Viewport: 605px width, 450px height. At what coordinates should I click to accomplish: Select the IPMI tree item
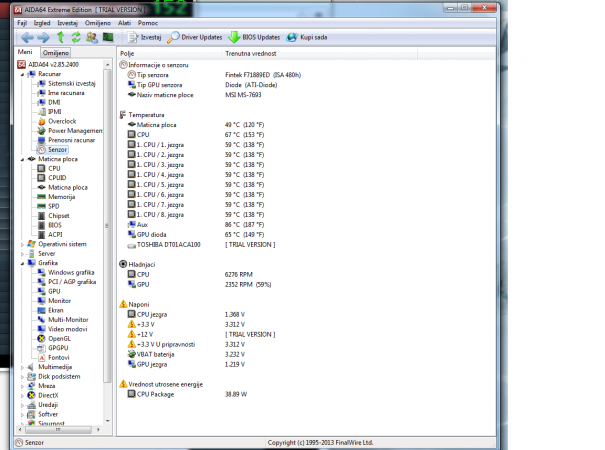point(50,112)
